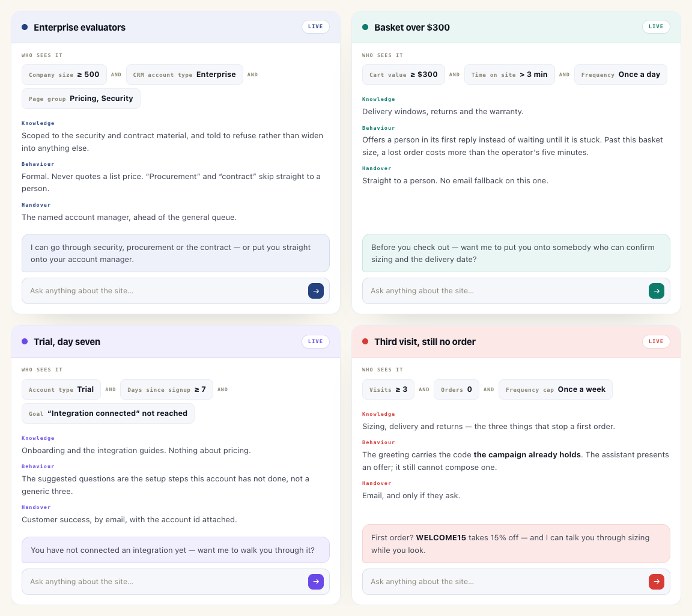Click the integration walkthrough greeting bubble

point(175,550)
